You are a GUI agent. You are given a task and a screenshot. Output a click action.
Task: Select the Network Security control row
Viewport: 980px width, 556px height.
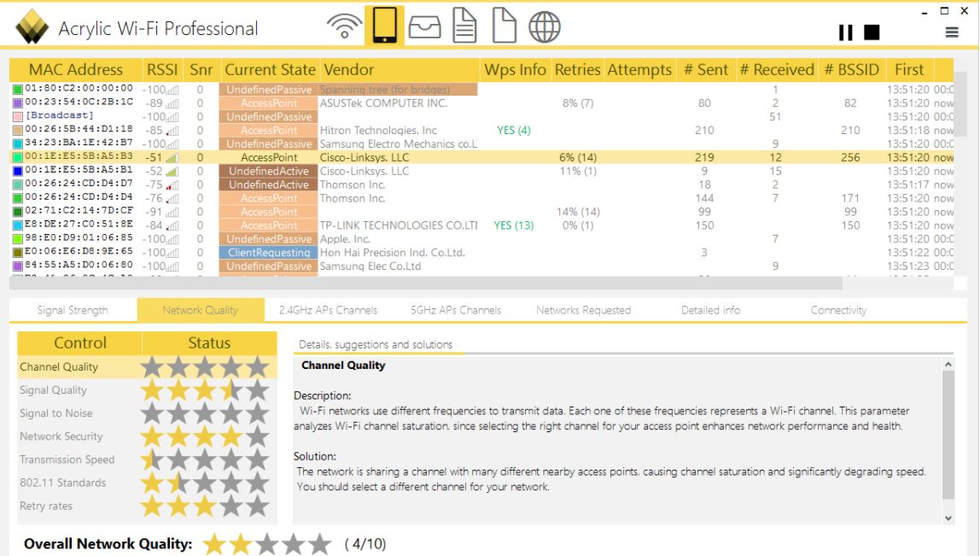point(148,436)
